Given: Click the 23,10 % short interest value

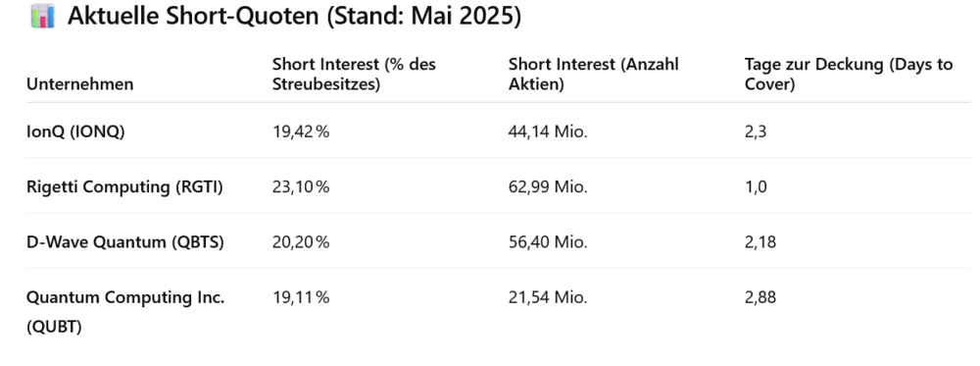Looking at the screenshot, I should [x=301, y=187].
